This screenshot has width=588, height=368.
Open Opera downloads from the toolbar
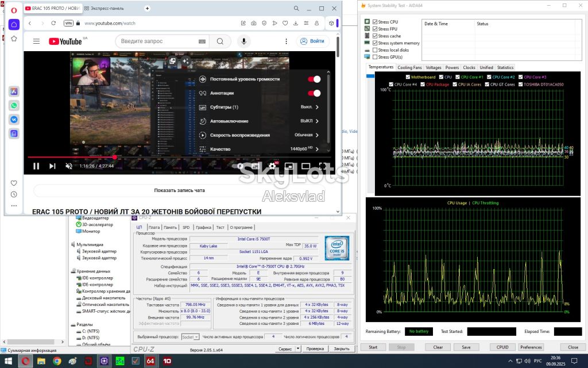(x=296, y=23)
